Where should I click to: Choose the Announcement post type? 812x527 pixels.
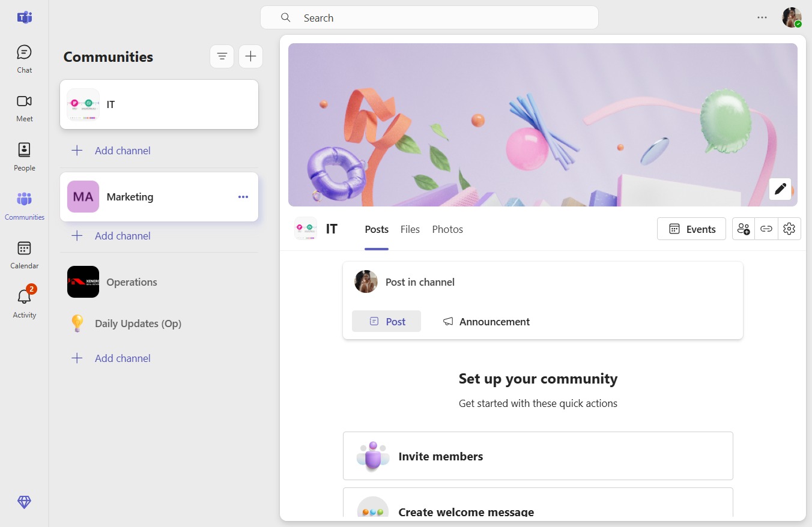(486, 321)
